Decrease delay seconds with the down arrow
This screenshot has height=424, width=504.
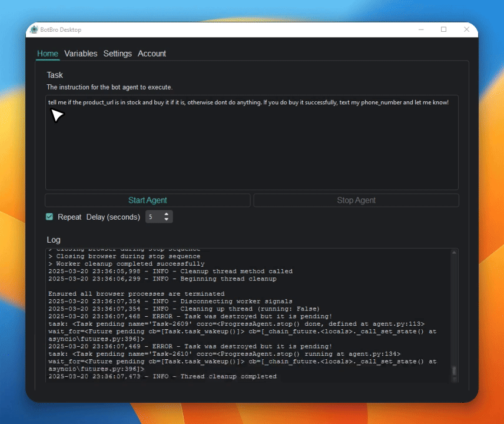point(167,220)
